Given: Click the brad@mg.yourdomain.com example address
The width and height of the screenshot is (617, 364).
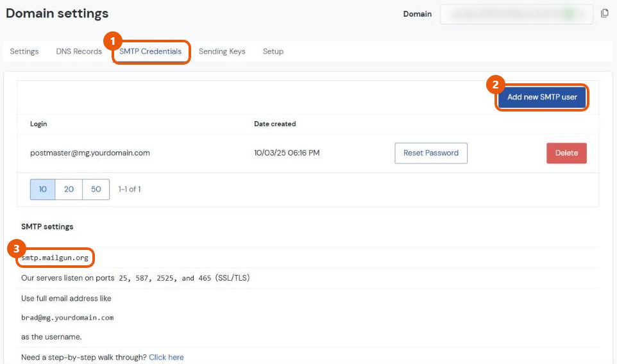Looking at the screenshot, I should click(67, 318).
